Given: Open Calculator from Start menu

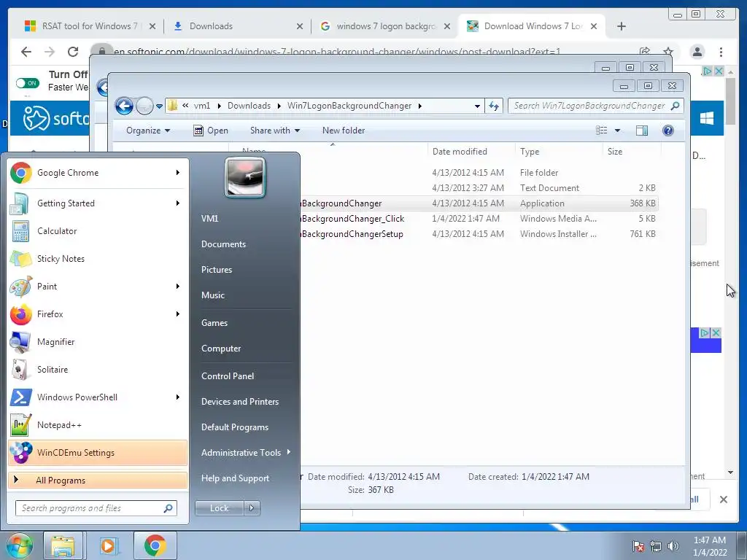Looking at the screenshot, I should 98,231.
